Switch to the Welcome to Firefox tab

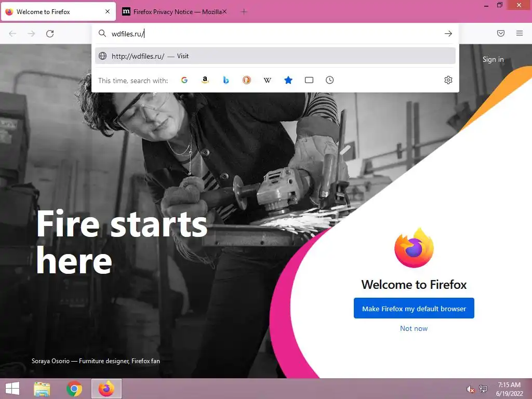(x=58, y=12)
